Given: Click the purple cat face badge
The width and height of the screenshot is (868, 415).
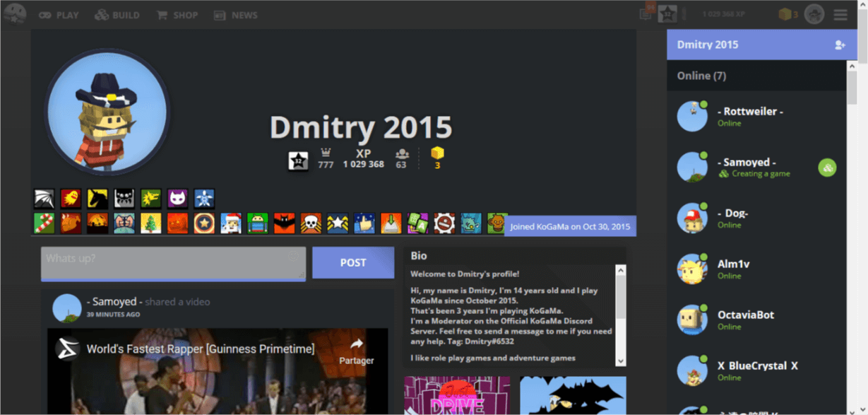Looking at the screenshot, I should (x=177, y=199).
